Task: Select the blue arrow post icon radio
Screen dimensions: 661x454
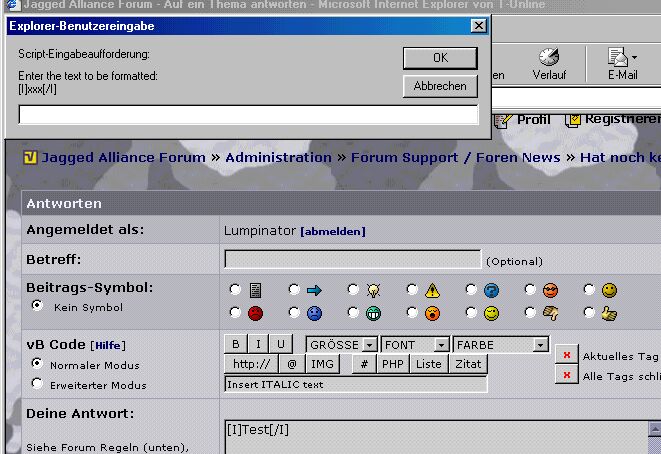Action: [294, 290]
